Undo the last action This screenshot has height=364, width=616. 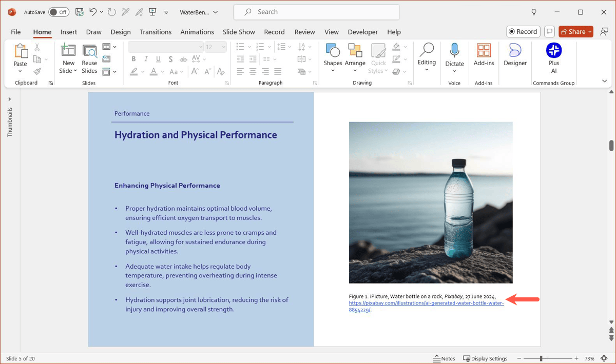[93, 12]
